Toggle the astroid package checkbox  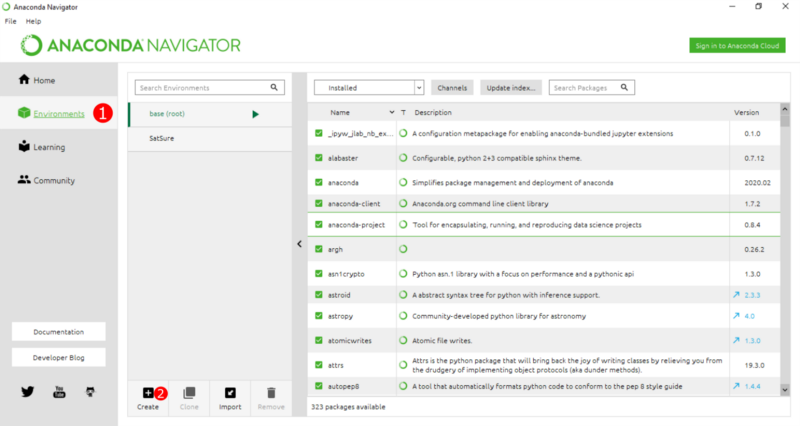319,295
